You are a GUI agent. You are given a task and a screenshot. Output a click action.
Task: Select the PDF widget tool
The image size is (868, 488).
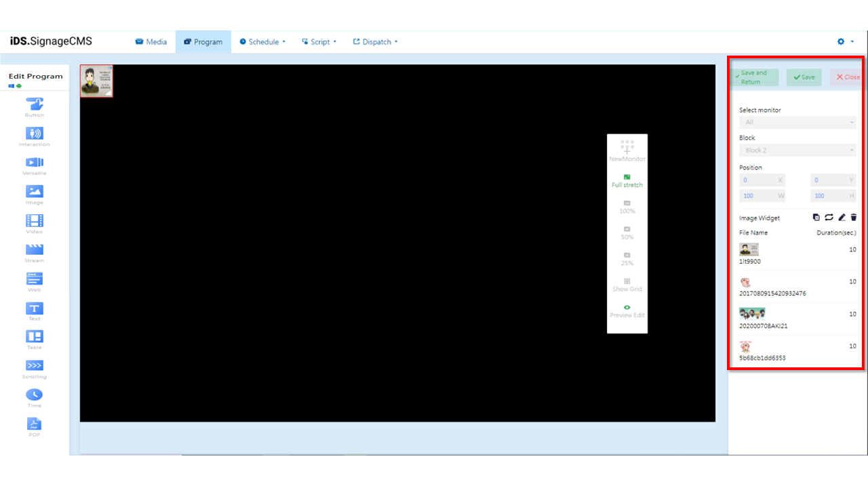[x=35, y=424]
